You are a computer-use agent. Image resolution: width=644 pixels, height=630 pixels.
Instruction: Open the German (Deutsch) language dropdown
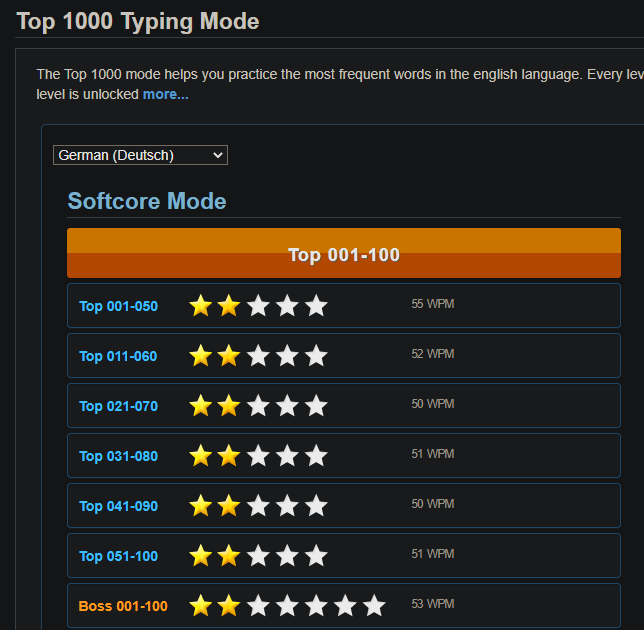140,155
